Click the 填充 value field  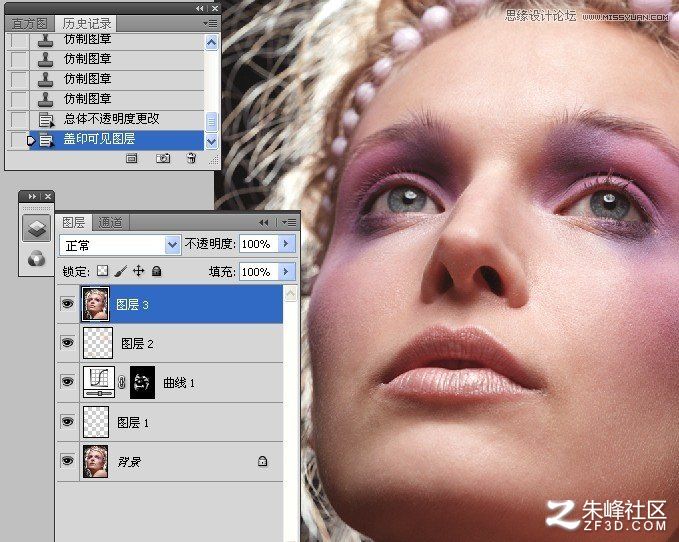coord(259,272)
